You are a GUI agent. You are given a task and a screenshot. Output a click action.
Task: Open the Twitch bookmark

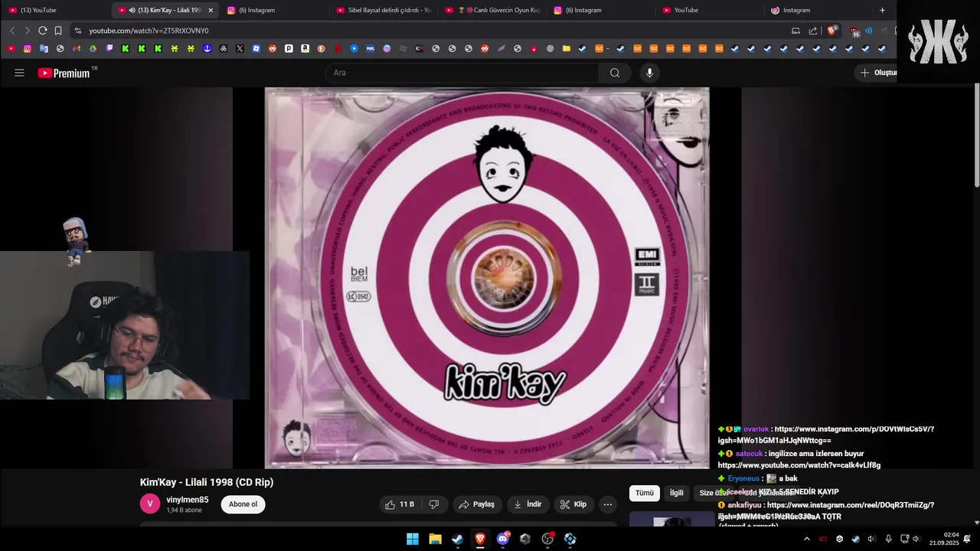point(109,48)
